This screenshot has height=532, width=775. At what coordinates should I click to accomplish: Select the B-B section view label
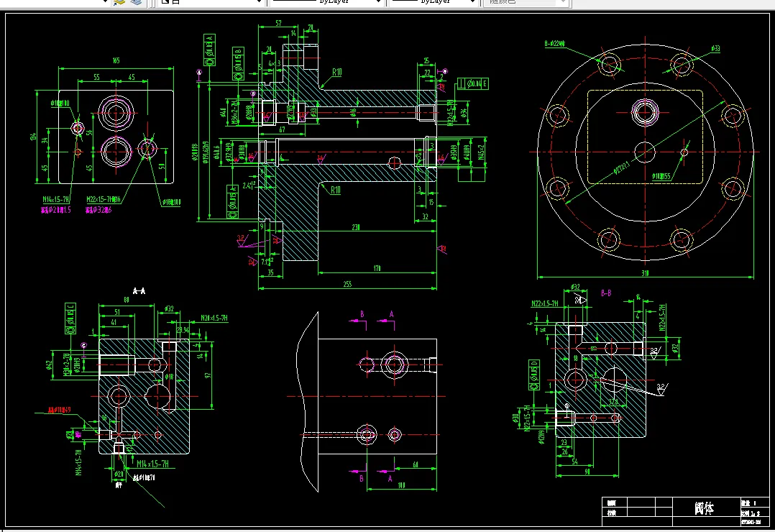click(x=606, y=293)
